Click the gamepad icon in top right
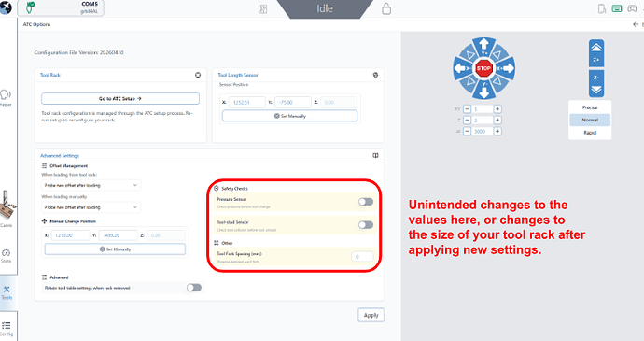This screenshot has height=341, width=644. point(632,8)
